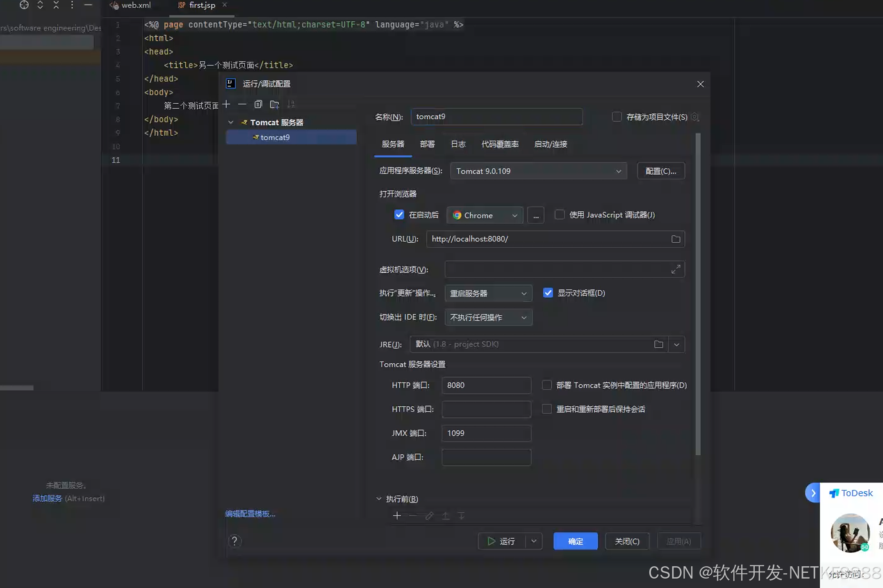Add a before-launch task with plus icon

[397, 516]
